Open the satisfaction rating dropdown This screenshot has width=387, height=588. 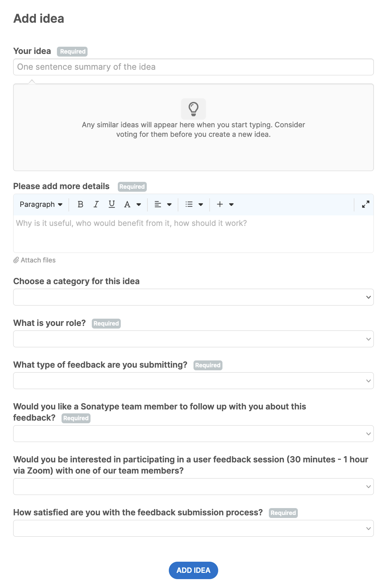[x=193, y=528]
